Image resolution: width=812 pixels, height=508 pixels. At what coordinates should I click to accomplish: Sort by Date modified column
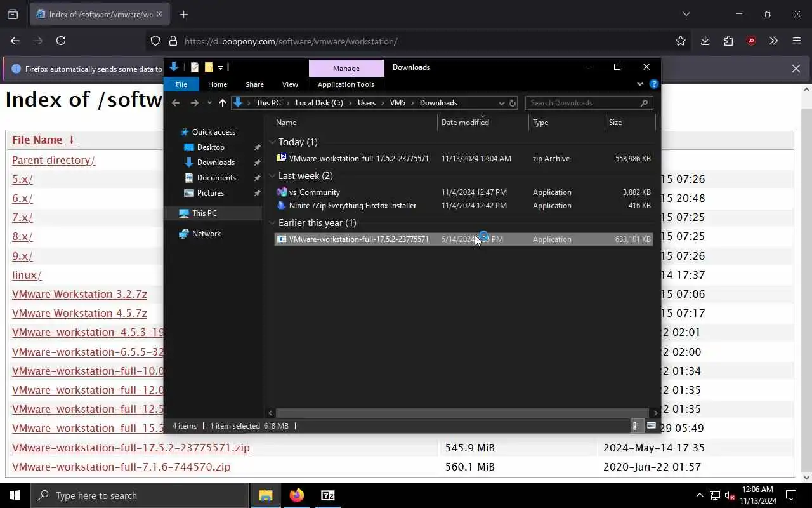coord(465,123)
